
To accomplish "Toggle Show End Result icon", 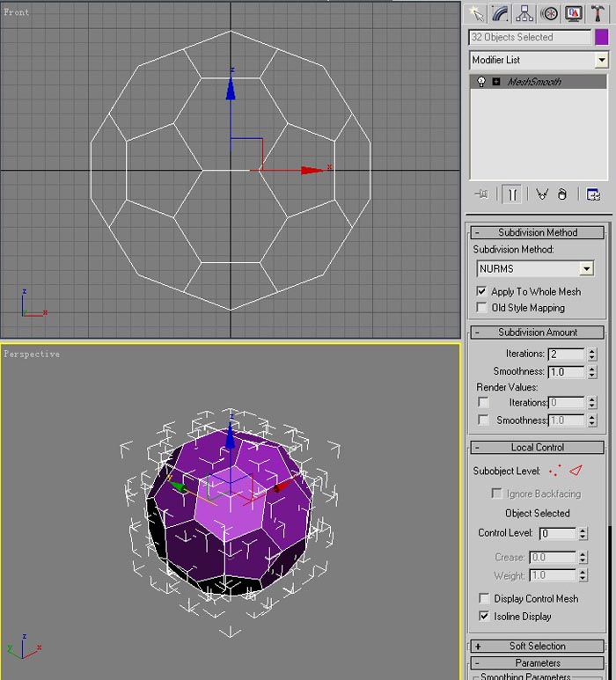I will tap(512, 194).
